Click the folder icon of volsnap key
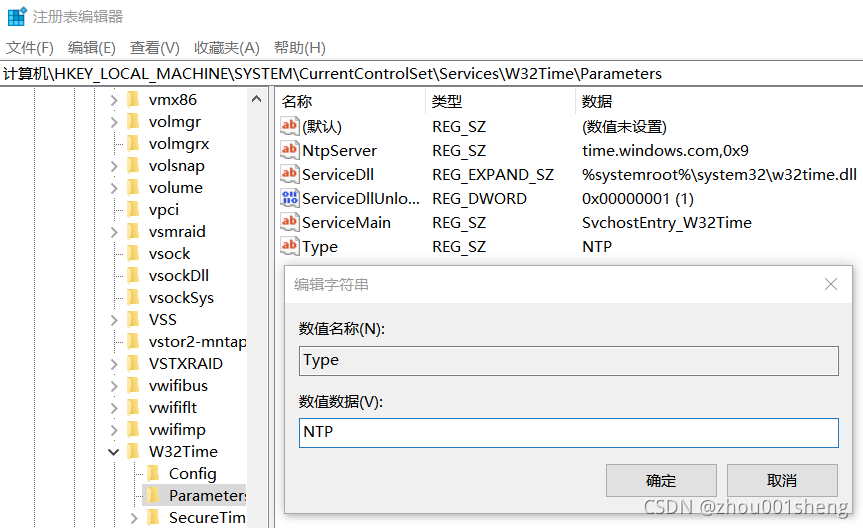This screenshot has width=863, height=528. click(x=133, y=166)
